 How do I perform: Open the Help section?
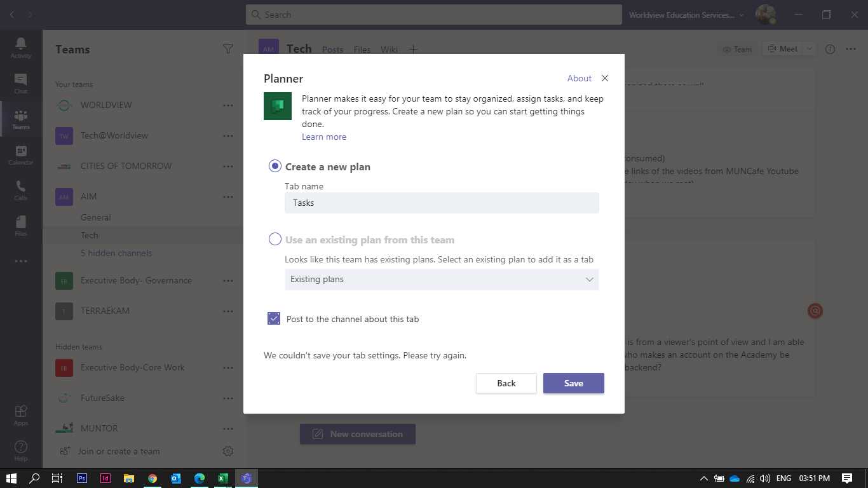click(x=21, y=449)
